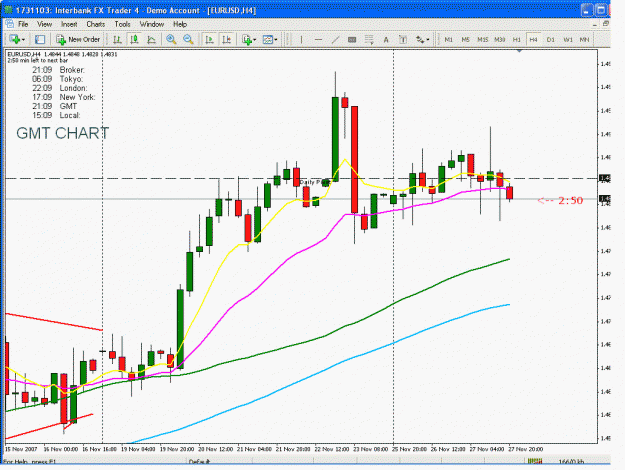Toggle auto scroll chart button
This screenshot has height=470, width=625.
coord(209,39)
